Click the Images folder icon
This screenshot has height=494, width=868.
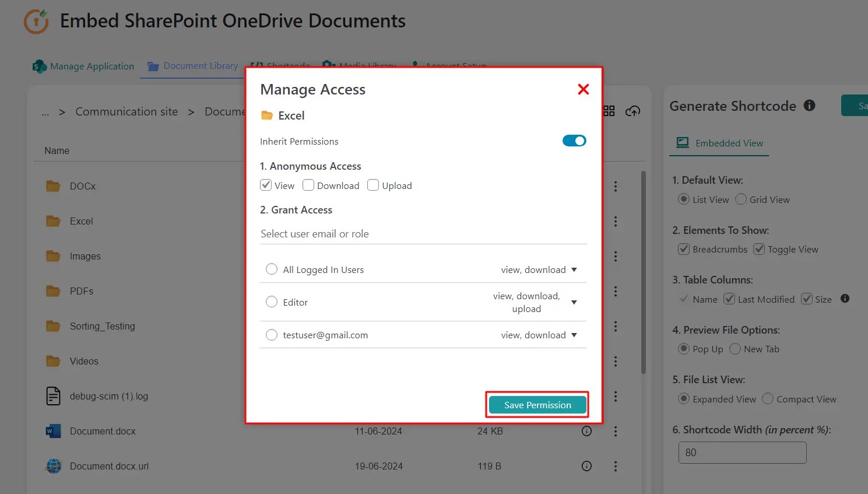[x=53, y=256]
